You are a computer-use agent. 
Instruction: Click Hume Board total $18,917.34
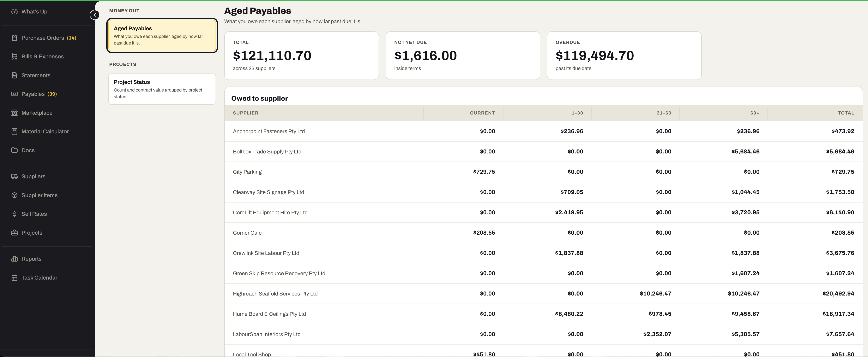click(x=838, y=314)
